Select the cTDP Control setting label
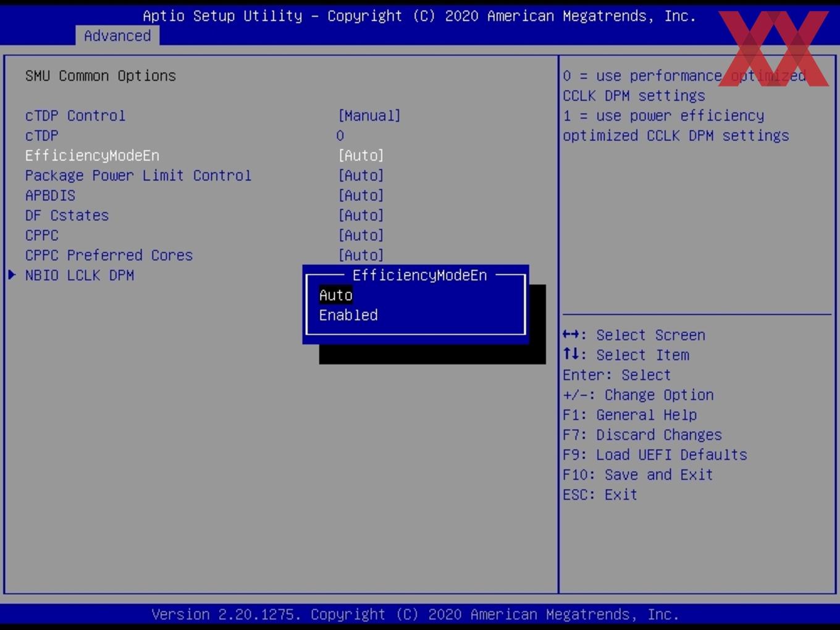 pos(75,116)
